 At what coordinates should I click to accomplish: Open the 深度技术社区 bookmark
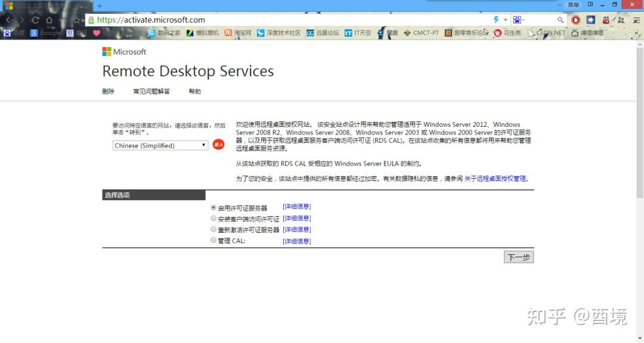(279, 33)
